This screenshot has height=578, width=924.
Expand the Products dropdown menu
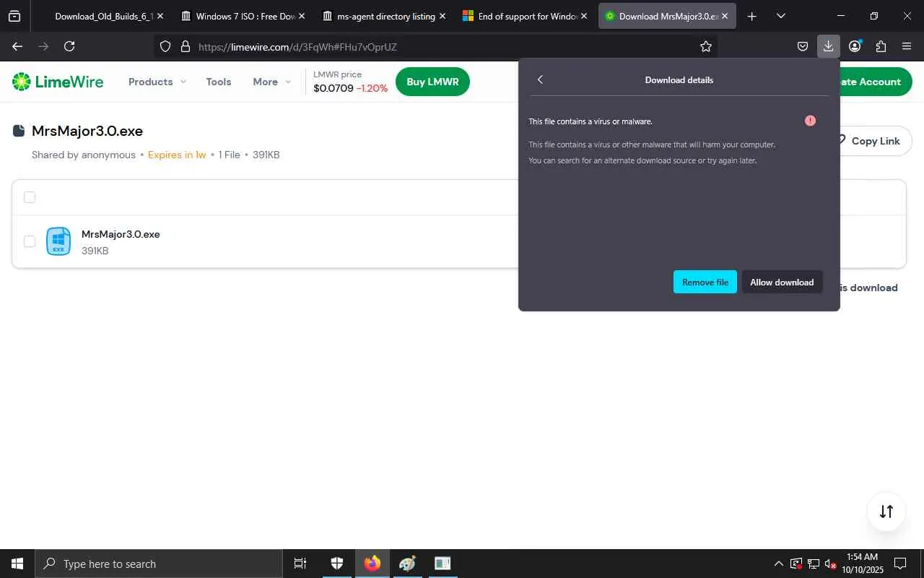tap(157, 82)
